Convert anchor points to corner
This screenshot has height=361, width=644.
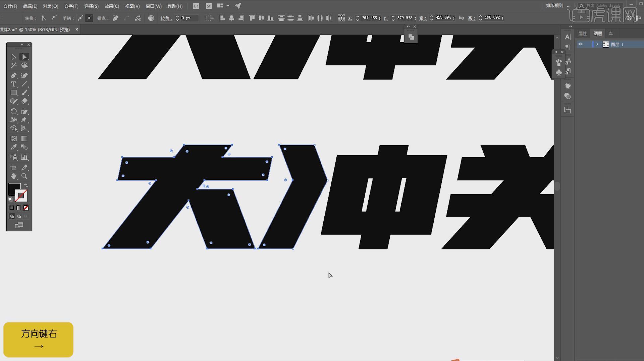click(43, 18)
